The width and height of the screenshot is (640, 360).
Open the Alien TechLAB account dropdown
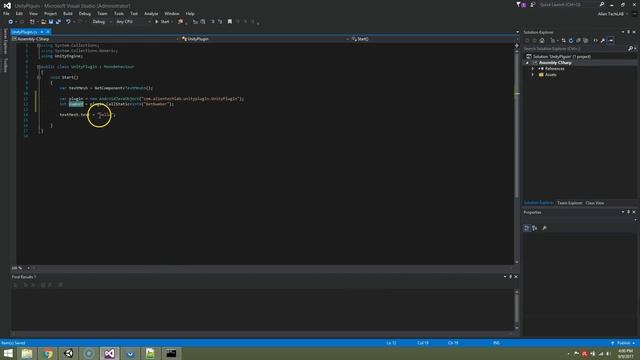coord(613,14)
